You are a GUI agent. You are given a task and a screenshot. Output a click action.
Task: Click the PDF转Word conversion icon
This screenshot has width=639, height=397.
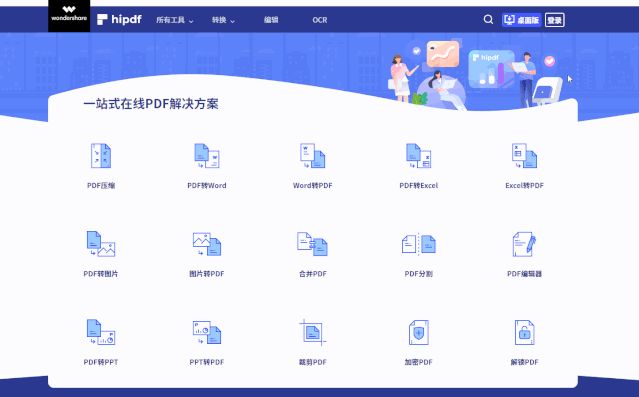207,156
